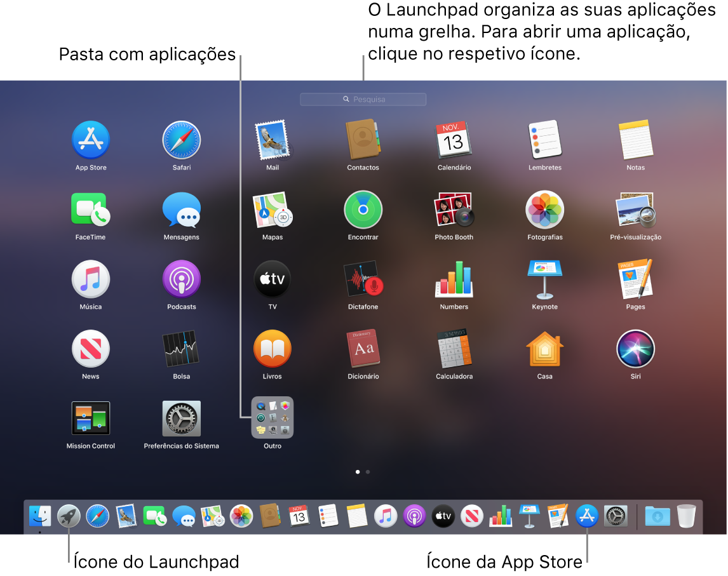Launch Photo Booth
The height and width of the screenshot is (576, 728).
point(454,210)
